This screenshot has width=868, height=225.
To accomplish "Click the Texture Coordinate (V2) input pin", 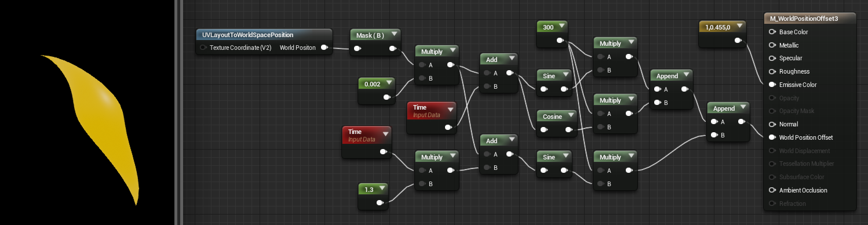I will [x=203, y=48].
